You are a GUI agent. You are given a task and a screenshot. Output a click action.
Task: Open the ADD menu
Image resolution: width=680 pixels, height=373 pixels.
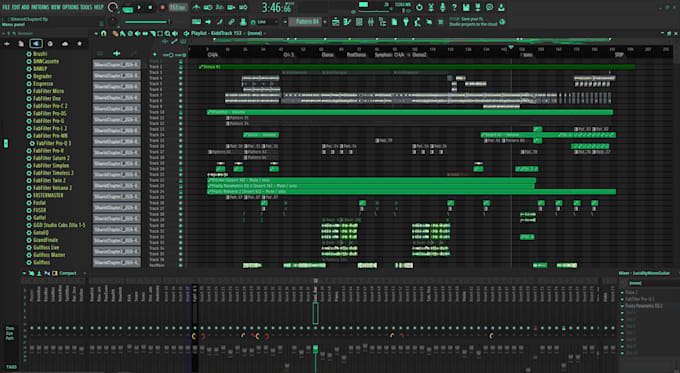tap(26, 7)
